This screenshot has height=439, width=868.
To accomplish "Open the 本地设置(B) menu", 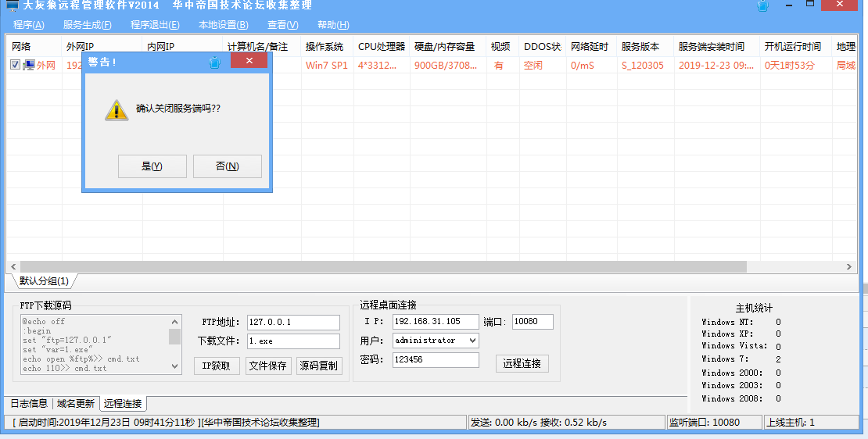I will point(224,25).
